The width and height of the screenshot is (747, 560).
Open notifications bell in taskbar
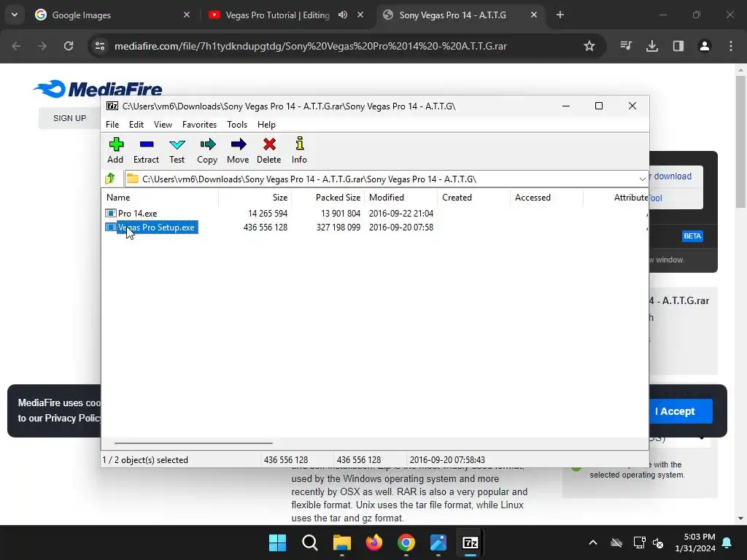tap(727, 542)
